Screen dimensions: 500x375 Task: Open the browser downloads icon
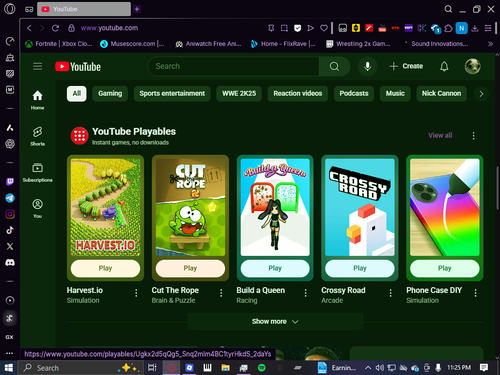pos(475,28)
